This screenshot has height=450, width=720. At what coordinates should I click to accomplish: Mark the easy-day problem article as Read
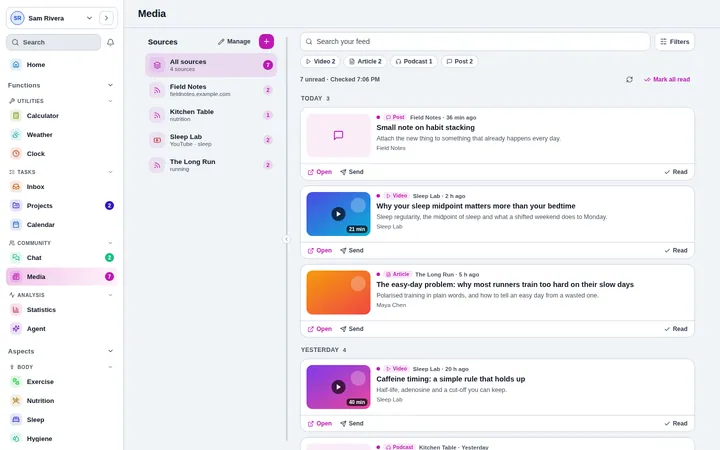click(x=676, y=329)
